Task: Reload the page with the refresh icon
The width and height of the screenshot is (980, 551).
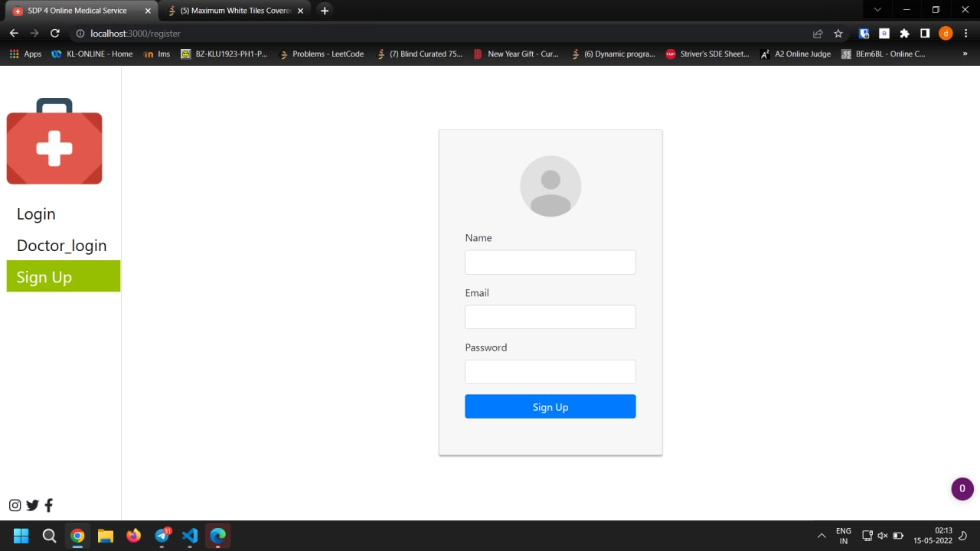Action: [55, 33]
